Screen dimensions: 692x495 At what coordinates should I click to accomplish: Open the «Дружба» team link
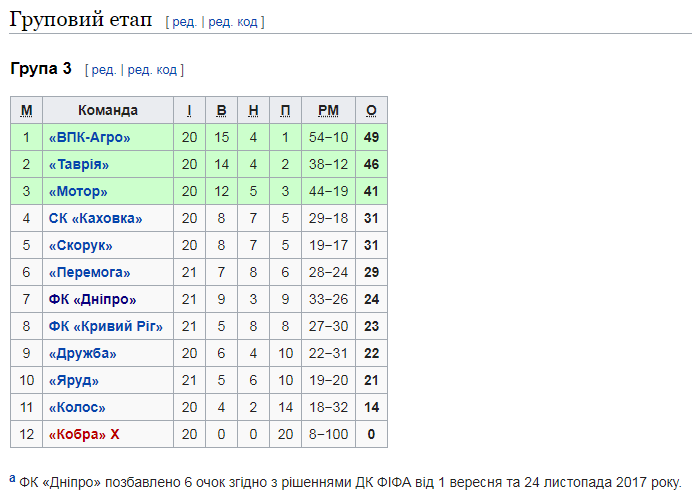pos(82,353)
